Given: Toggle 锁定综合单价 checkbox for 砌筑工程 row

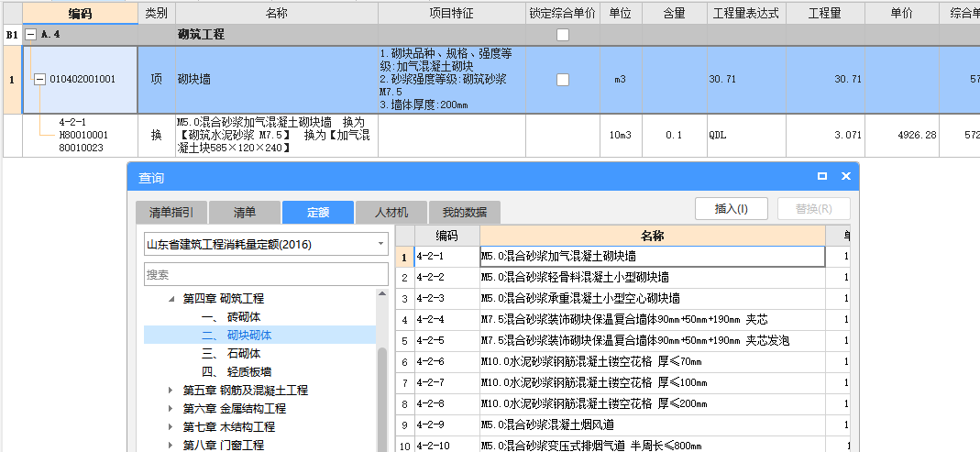Looking at the screenshot, I should coord(563,35).
